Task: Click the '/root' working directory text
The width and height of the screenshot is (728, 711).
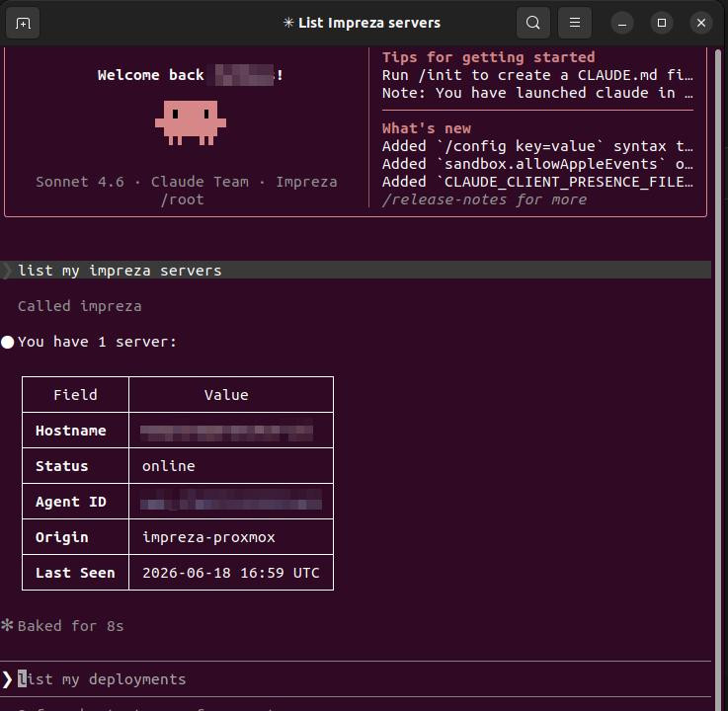Action: click(182, 199)
